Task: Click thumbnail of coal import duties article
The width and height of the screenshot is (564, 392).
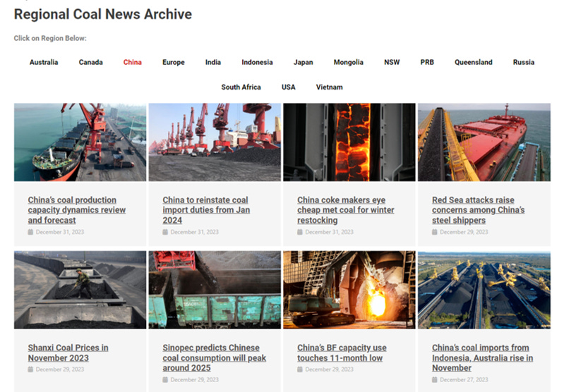Action: 215,142
